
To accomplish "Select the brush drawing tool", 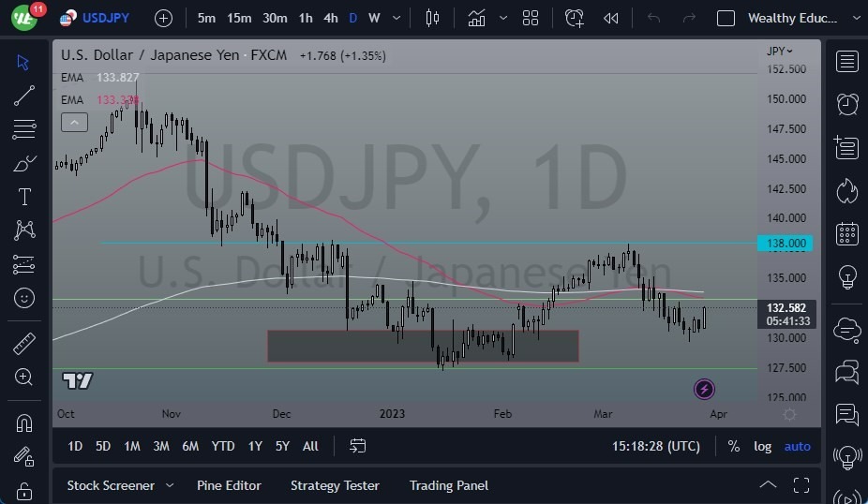I will 23,163.
